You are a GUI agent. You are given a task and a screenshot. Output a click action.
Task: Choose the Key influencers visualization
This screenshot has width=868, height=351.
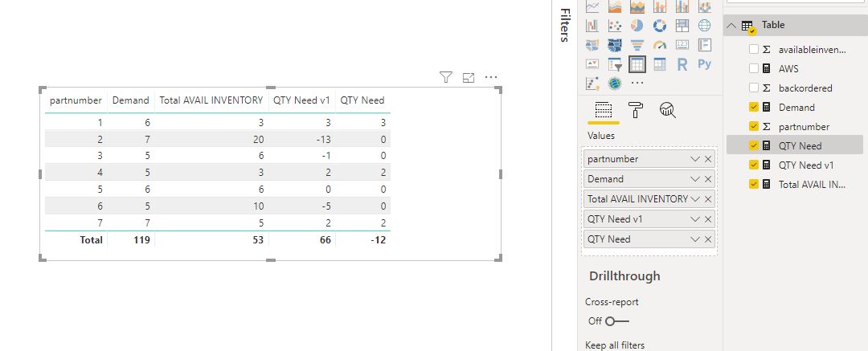pos(592,84)
